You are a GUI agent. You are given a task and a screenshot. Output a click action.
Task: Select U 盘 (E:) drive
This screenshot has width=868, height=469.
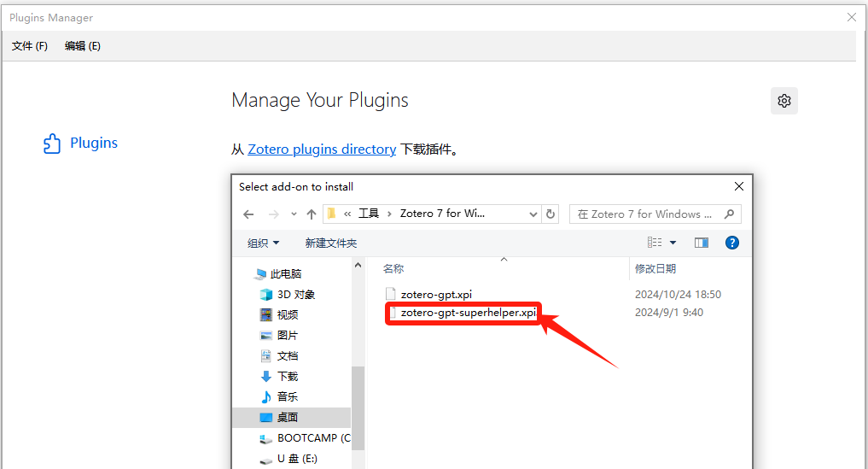click(x=288, y=459)
